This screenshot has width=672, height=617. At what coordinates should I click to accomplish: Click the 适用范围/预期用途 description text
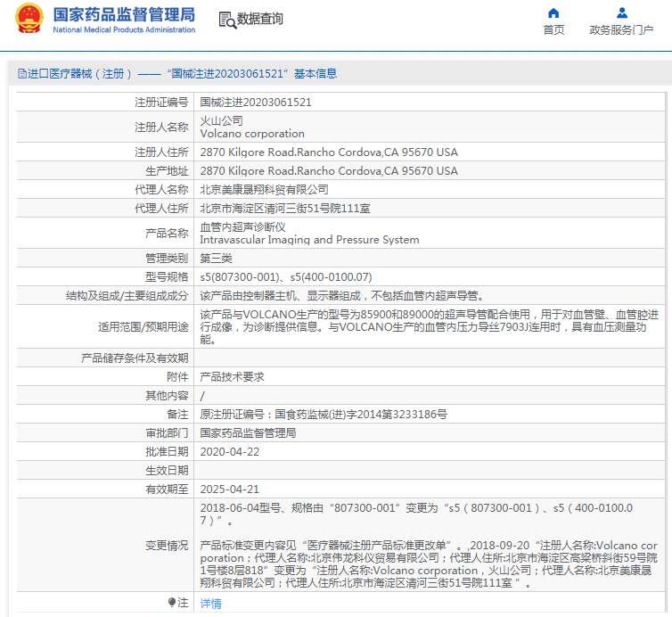pos(429,326)
